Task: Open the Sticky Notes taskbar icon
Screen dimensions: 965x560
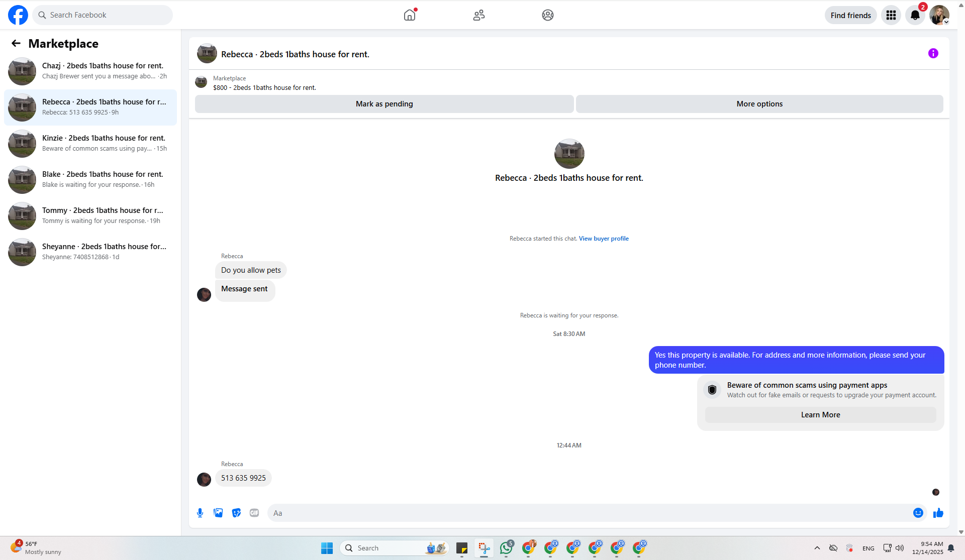Action: (462, 548)
